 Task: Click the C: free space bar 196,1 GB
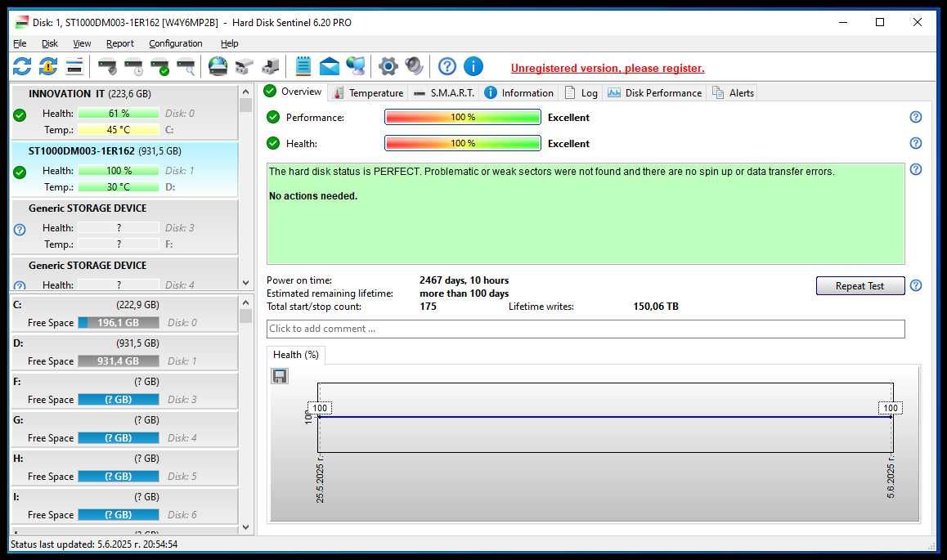tap(119, 323)
